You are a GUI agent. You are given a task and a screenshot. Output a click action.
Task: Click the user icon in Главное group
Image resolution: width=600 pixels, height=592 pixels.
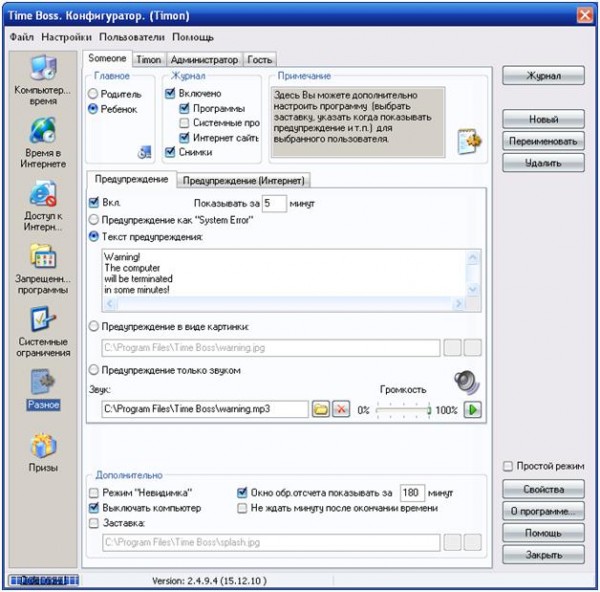point(145,152)
